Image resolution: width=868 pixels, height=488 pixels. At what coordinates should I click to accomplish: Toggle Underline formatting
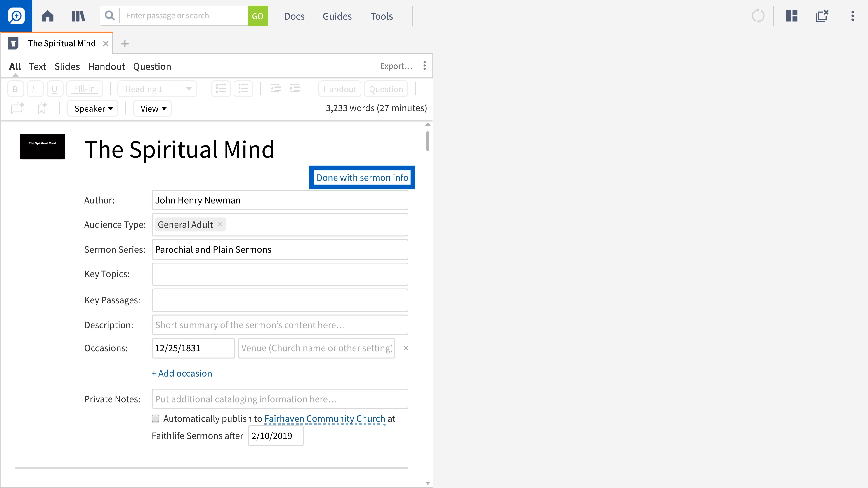coord(54,89)
